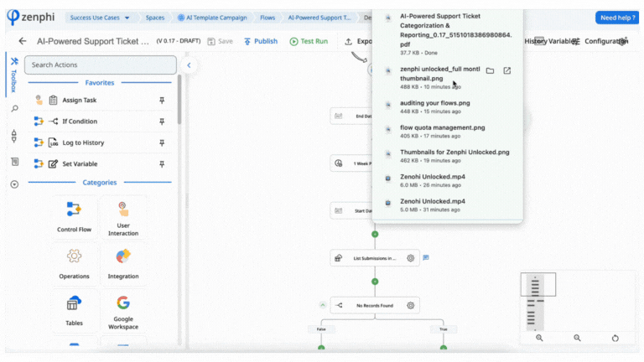
Task: Unpin Set Variable from favorites
Action: point(162,163)
